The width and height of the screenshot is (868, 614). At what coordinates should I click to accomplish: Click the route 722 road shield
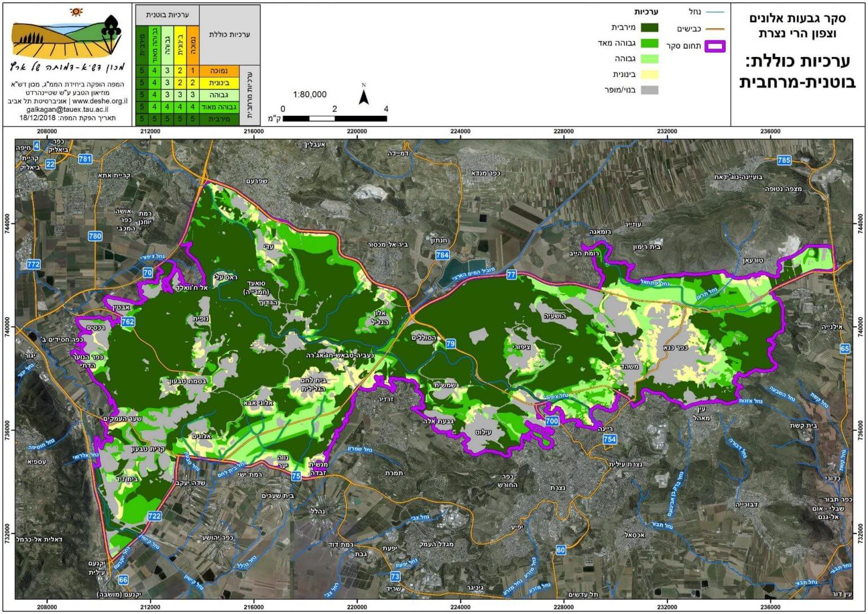pos(154,516)
